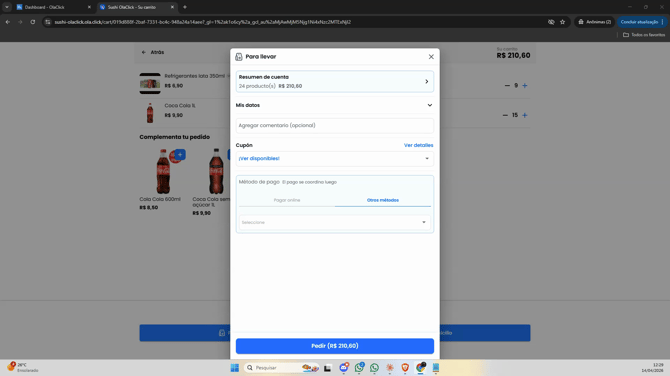Increase Refrigerantes lata quantity
The image size is (670, 376).
click(x=525, y=85)
